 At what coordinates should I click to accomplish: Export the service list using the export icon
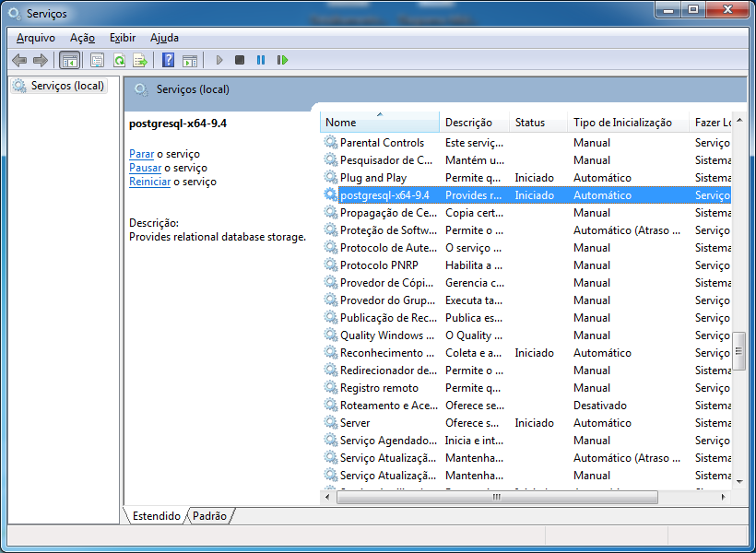[x=141, y=60]
